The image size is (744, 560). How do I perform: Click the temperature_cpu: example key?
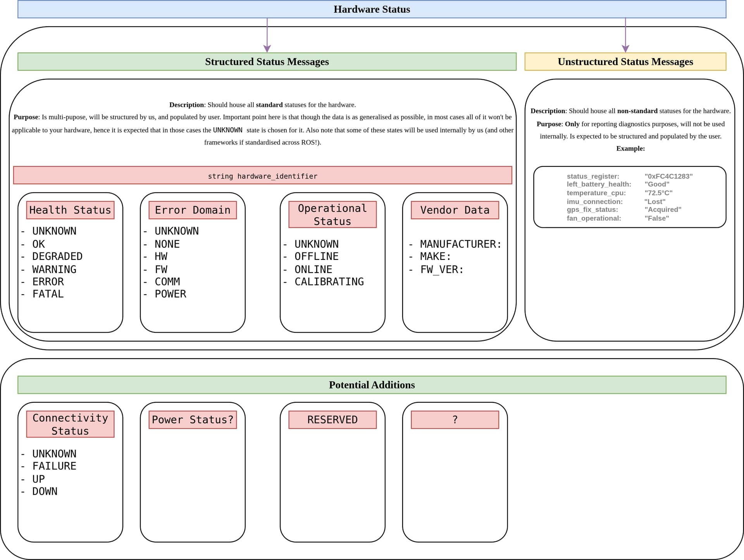(596, 193)
